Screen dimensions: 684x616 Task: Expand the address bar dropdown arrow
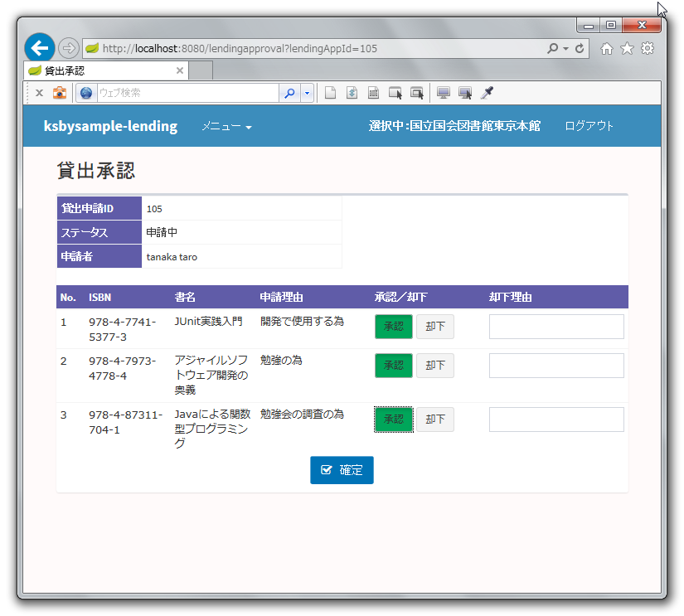coord(565,48)
